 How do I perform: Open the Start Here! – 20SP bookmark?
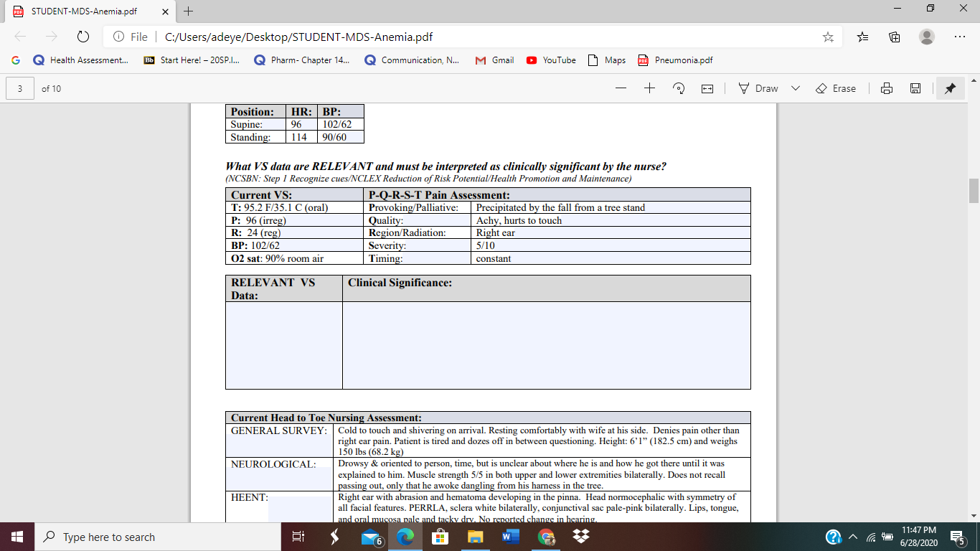pyautogui.click(x=192, y=60)
